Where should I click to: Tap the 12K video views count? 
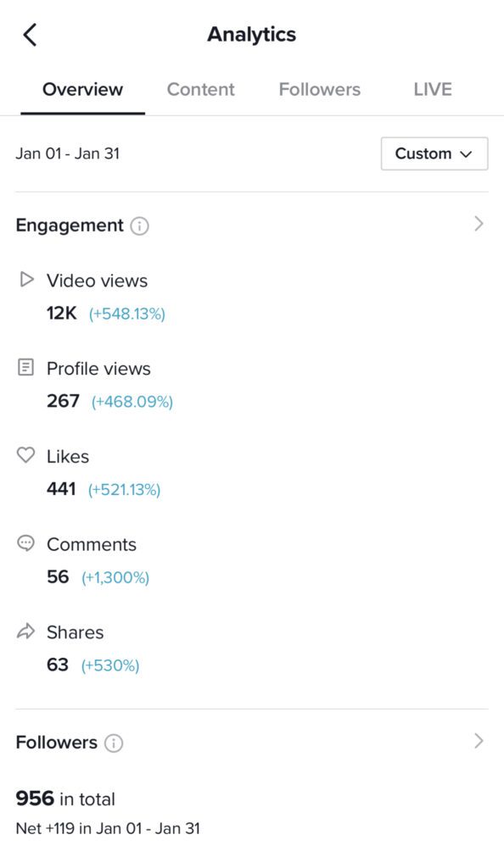click(61, 314)
